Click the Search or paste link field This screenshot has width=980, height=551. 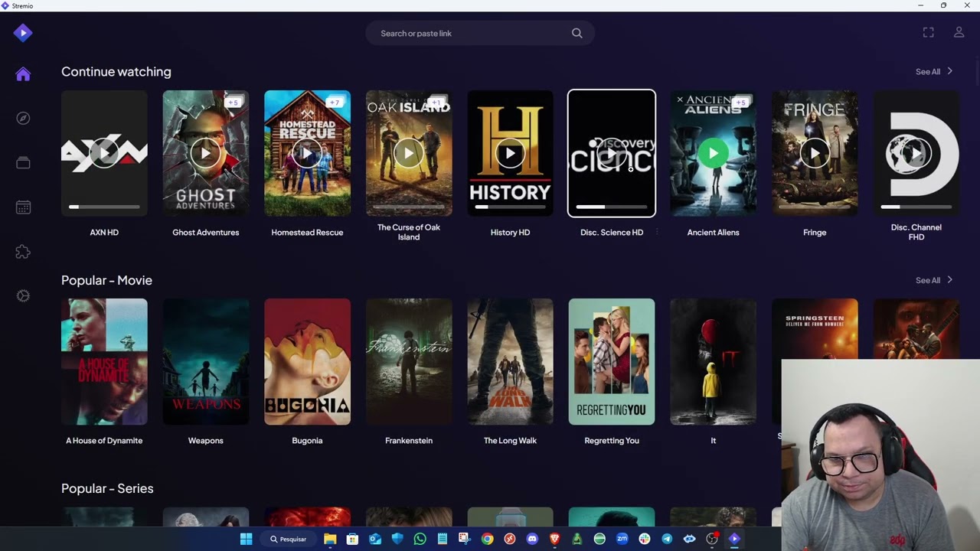point(480,34)
